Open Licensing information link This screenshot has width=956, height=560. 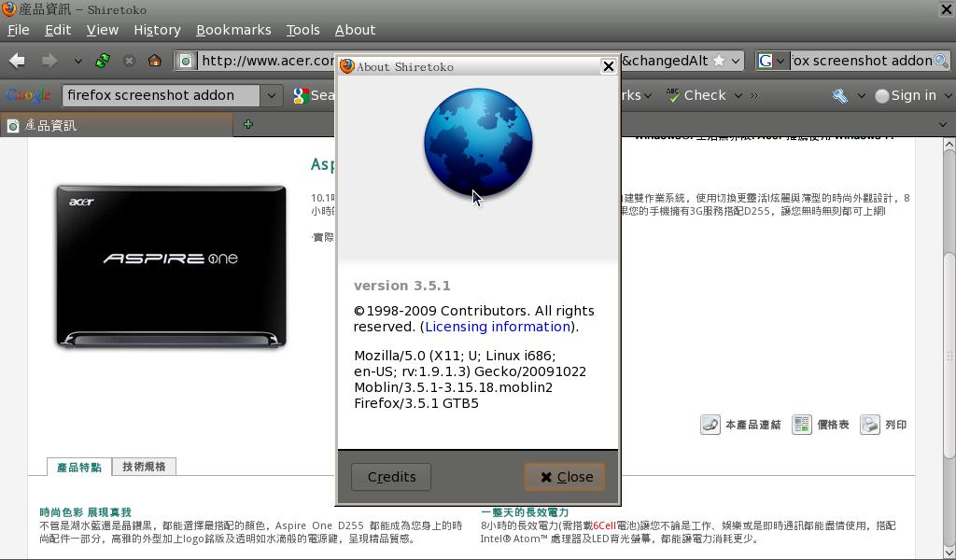tap(498, 327)
